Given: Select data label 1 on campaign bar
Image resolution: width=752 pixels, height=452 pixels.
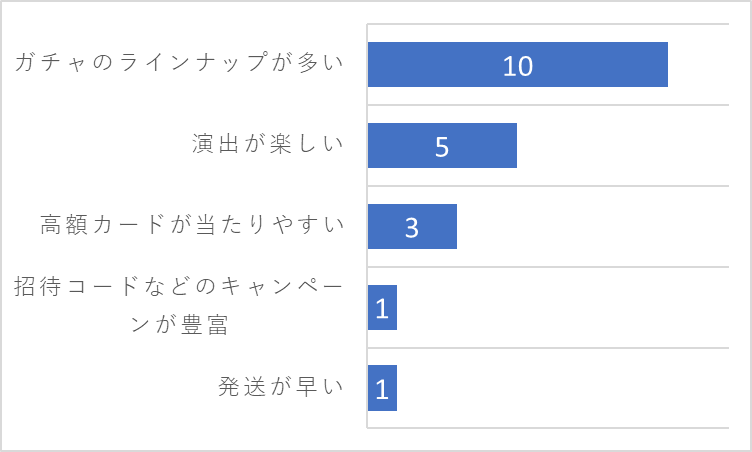Looking at the screenshot, I should pos(382,309).
